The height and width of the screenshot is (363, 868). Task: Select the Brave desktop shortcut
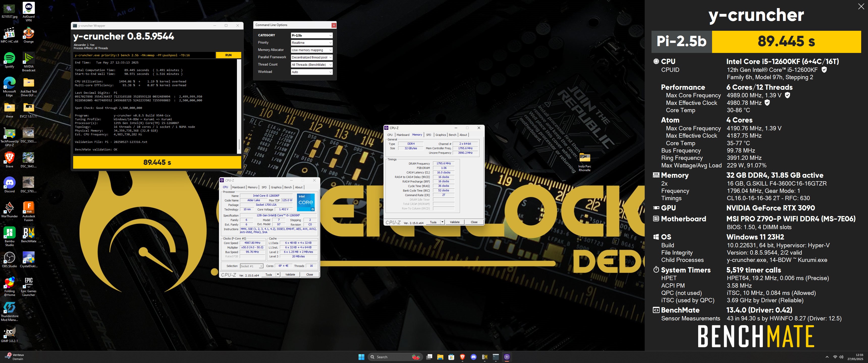(9, 160)
